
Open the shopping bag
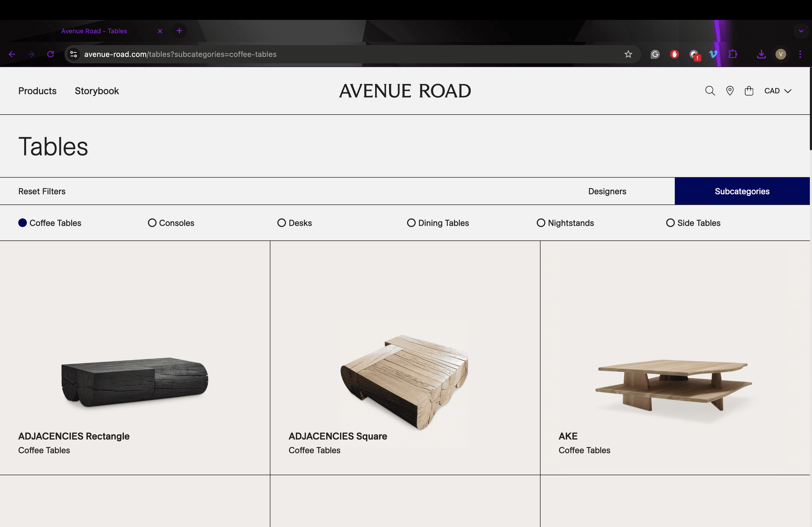749,91
